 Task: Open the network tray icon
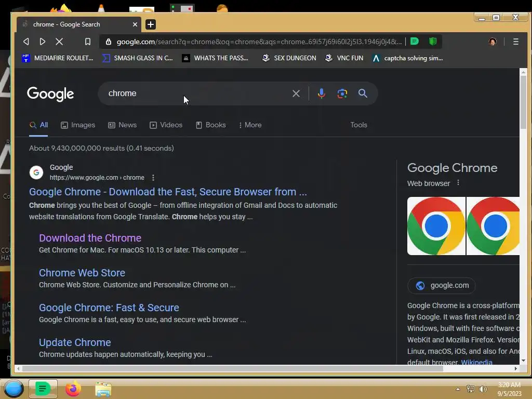(471, 389)
